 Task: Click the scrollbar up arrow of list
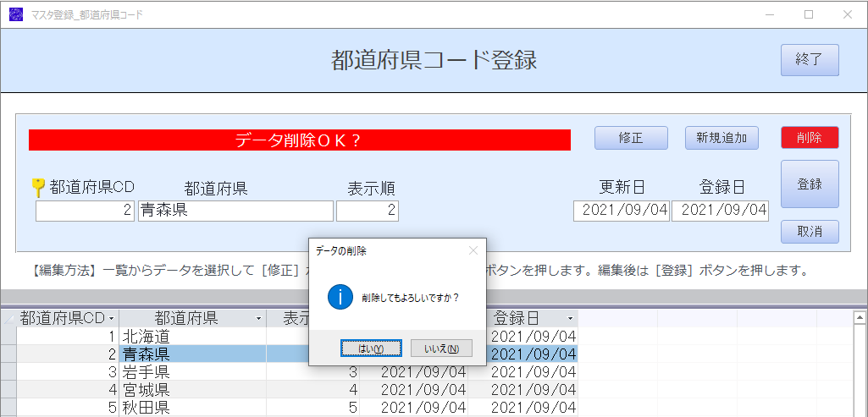(860, 317)
